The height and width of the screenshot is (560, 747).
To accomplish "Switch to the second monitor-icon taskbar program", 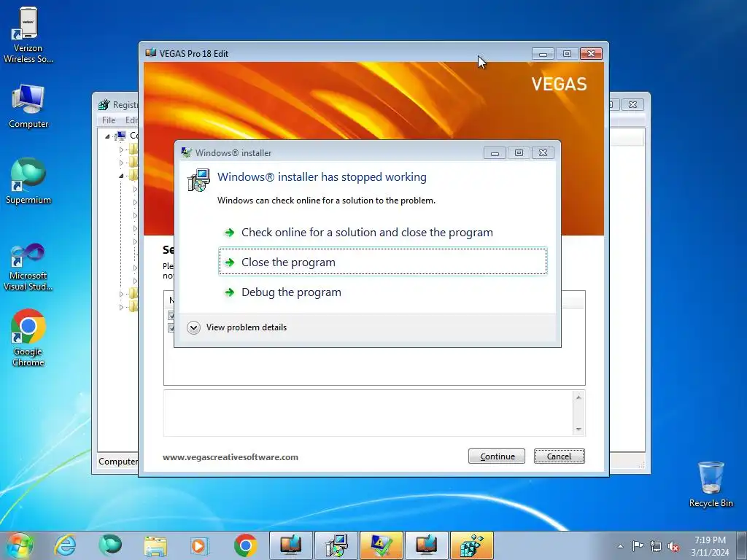I will 427,545.
